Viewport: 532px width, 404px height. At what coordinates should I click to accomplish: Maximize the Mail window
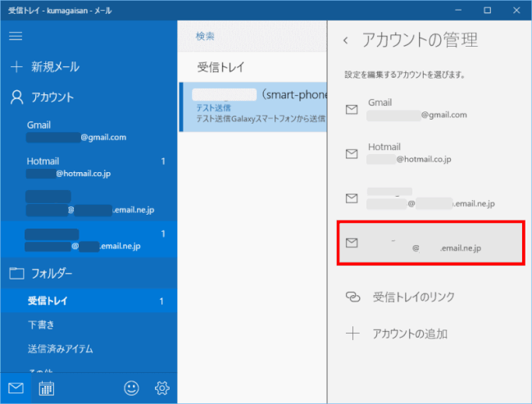click(487, 11)
